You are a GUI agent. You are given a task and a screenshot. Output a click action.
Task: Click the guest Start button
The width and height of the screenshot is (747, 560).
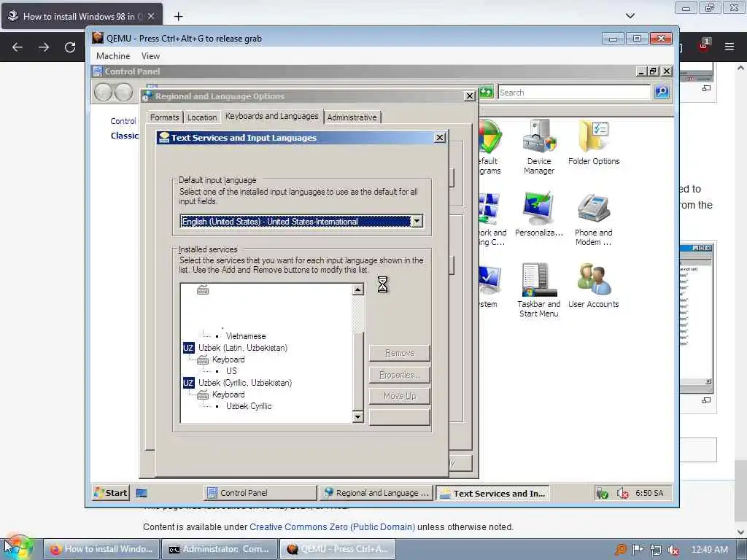point(111,493)
